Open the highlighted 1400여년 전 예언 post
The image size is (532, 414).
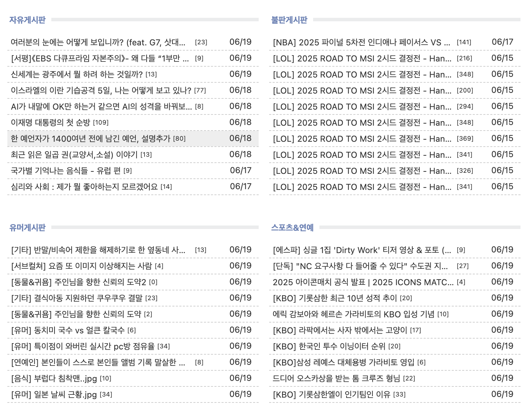point(90,139)
